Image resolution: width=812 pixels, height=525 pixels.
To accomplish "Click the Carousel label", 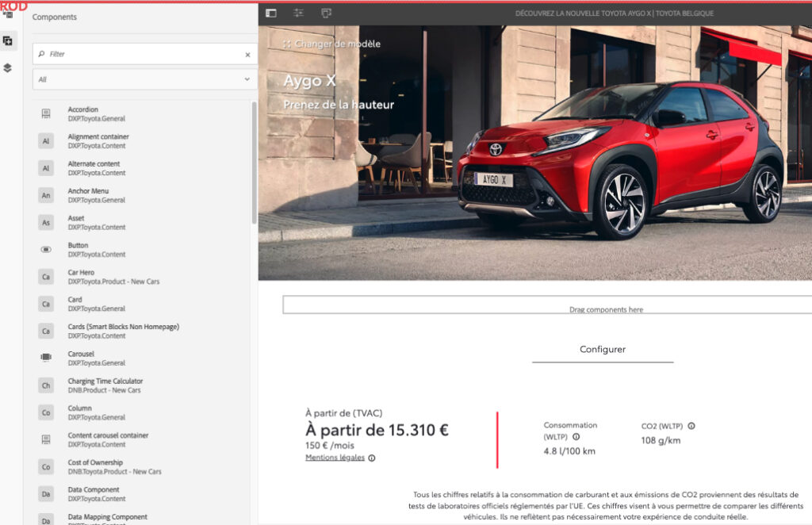I will pyautogui.click(x=81, y=354).
